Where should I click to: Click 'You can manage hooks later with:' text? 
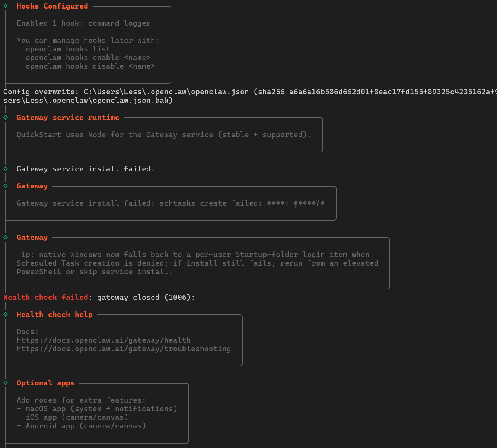[x=88, y=40]
